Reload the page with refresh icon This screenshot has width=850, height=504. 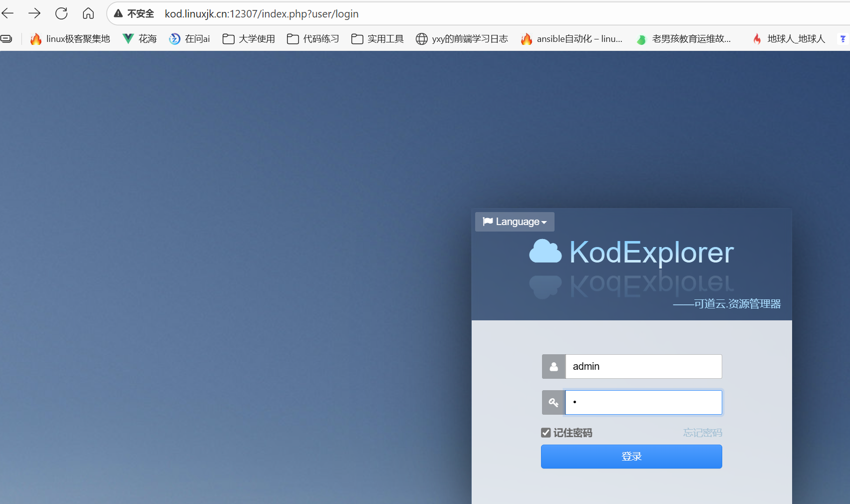(61, 13)
